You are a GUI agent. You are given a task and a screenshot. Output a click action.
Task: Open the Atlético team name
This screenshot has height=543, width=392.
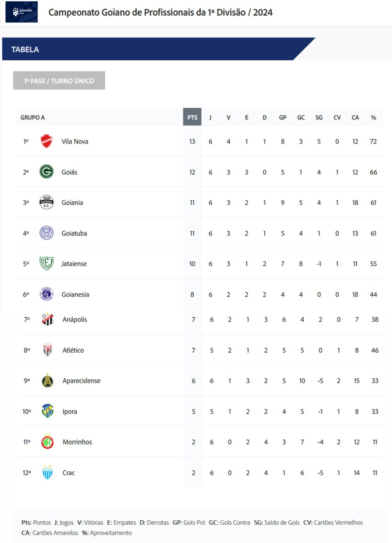point(73,350)
